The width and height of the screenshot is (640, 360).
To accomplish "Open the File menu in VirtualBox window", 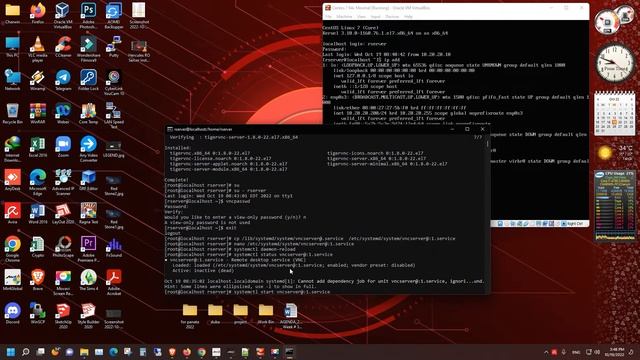I will coord(329,16).
